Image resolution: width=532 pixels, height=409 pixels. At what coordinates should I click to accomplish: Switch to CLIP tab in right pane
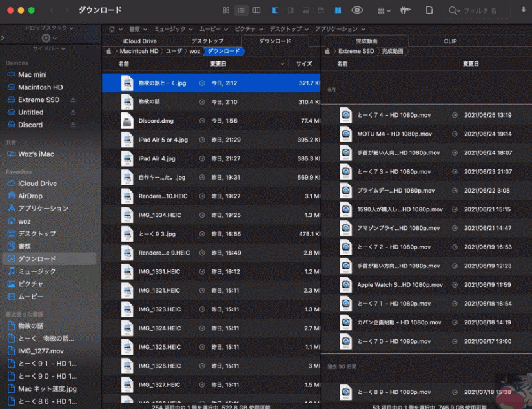click(450, 41)
